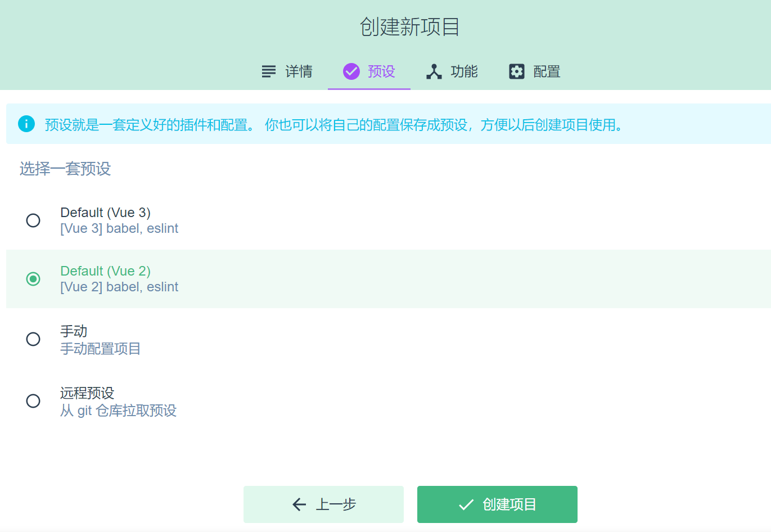
Task: Click the checkmark icon in 创建项目
Action: pos(466,504)
